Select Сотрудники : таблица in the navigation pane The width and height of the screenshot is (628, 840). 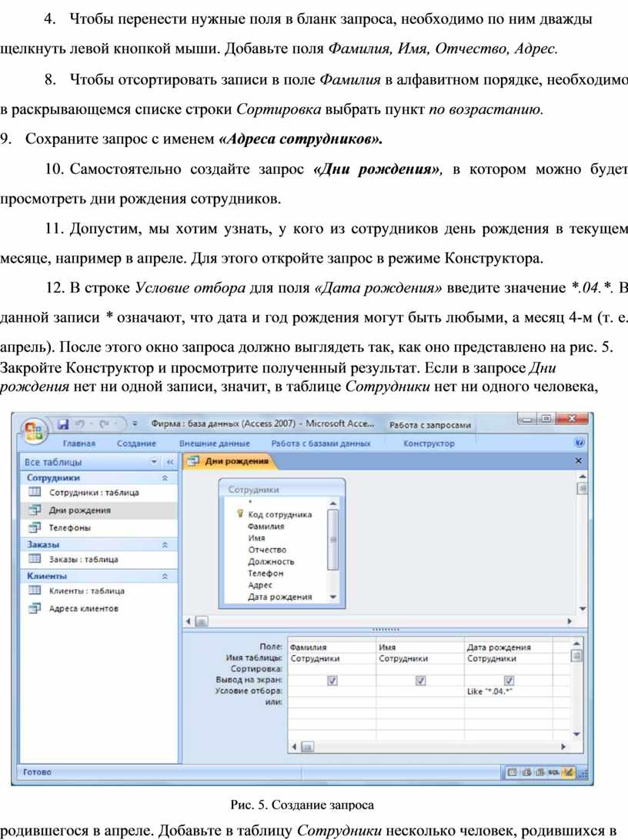tap(99, 492)
